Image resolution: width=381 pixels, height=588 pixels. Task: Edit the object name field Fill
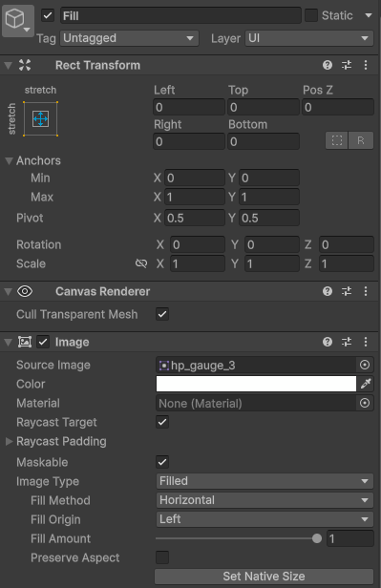click(x=180, y=15)
